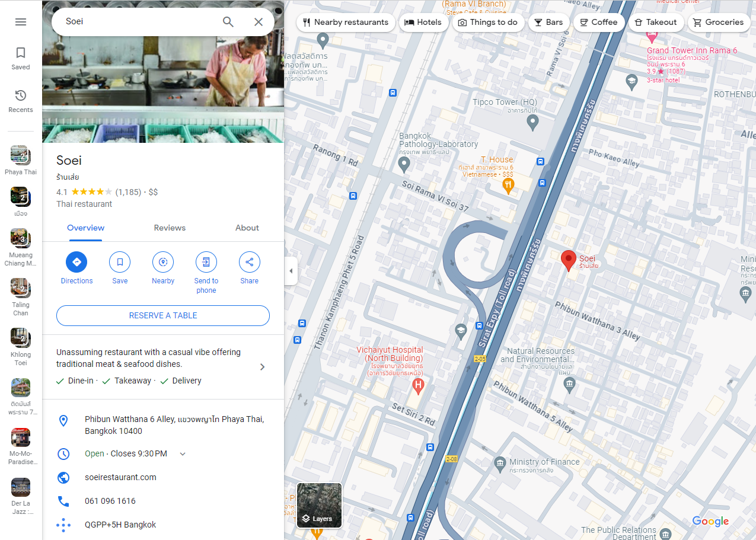Expand the opening hours details
Screen dimensions: 756x540
pos(183,453)
